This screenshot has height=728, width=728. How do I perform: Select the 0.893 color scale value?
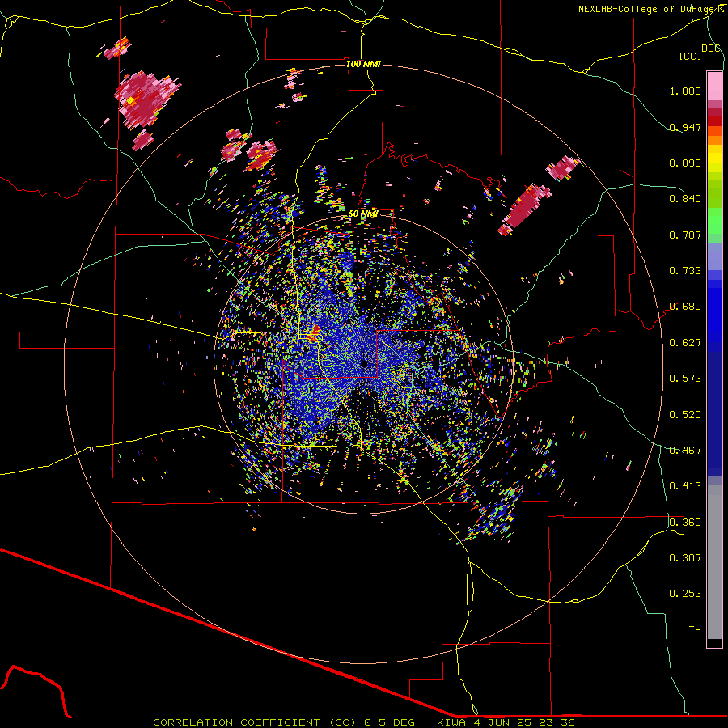(x=685, y=163)
